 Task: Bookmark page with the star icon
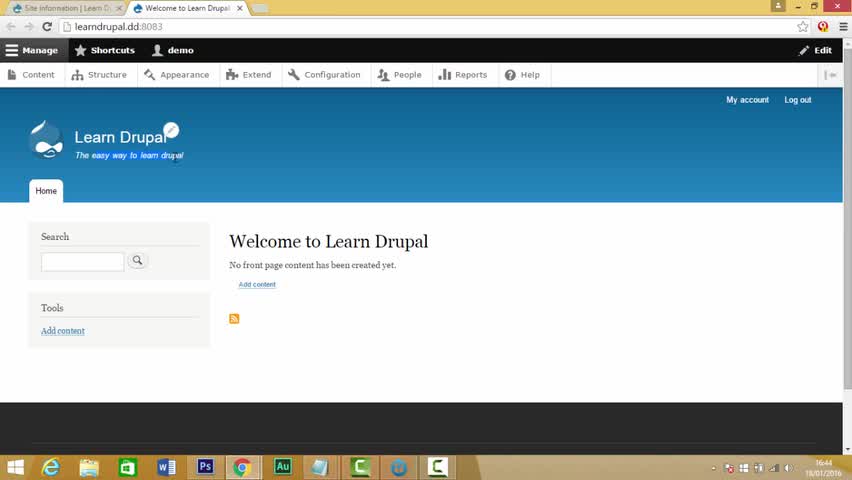point(803,27)
